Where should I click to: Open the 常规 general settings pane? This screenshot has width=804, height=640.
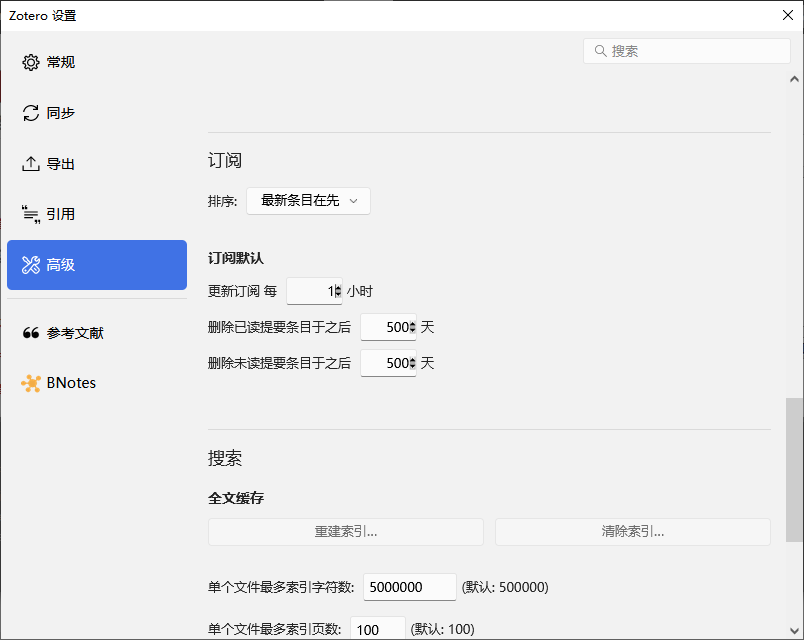97,62
